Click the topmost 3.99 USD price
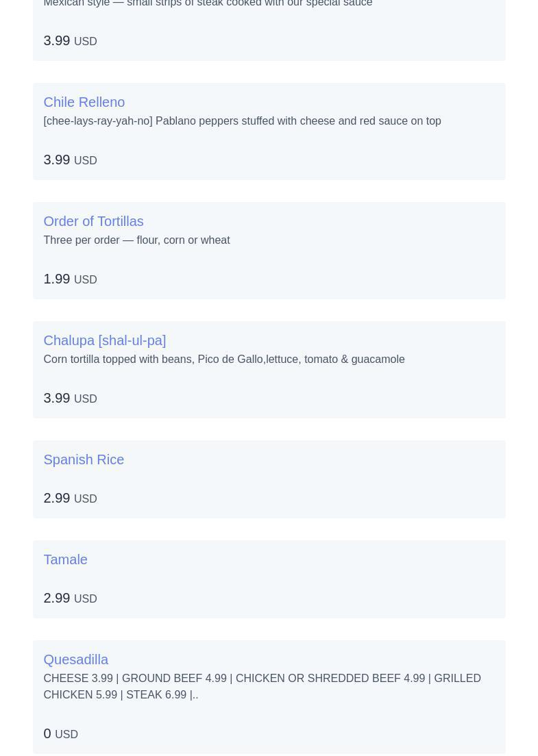 point(70,41)
